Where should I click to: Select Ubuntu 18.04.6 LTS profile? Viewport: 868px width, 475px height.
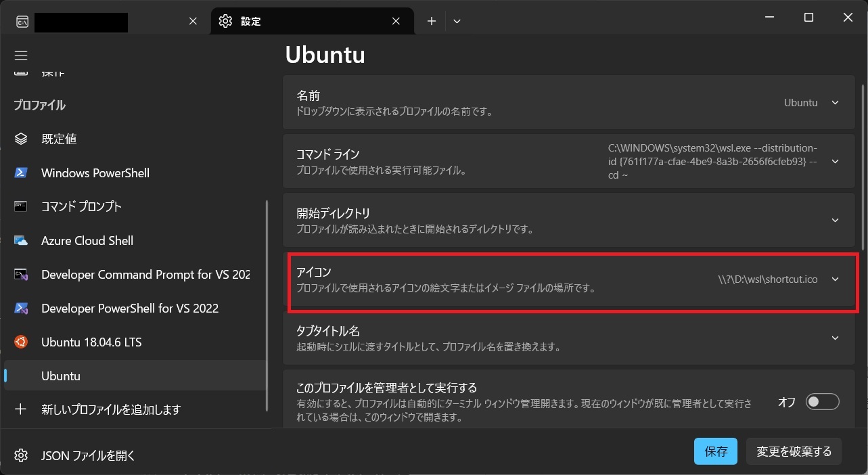coord(135,342)
